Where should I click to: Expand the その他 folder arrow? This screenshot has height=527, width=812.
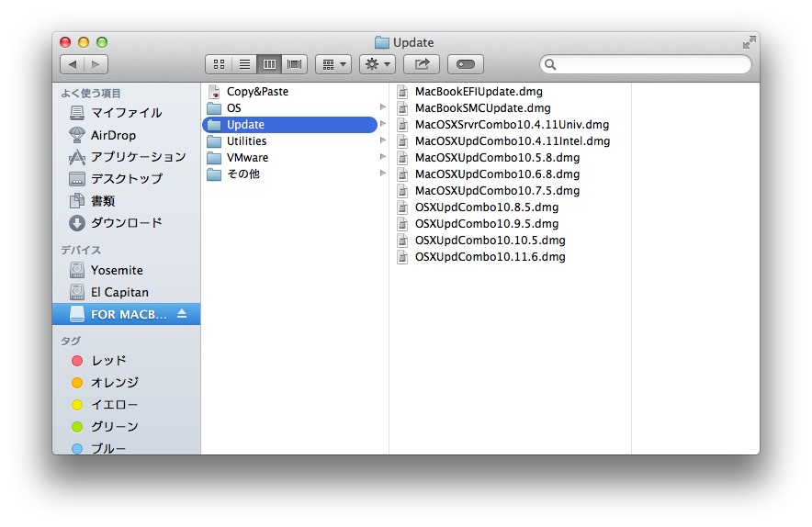383,174
